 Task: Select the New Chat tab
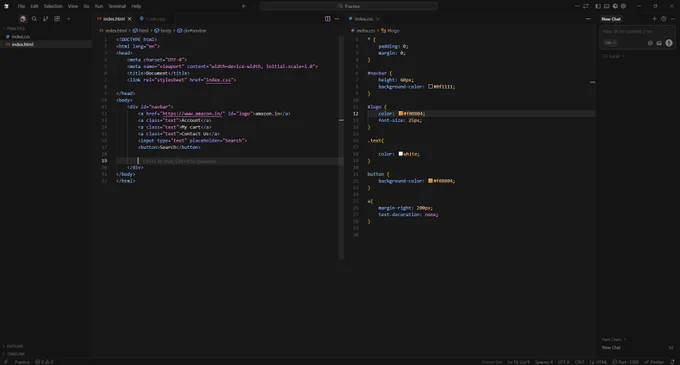click(x=611, y=19)
